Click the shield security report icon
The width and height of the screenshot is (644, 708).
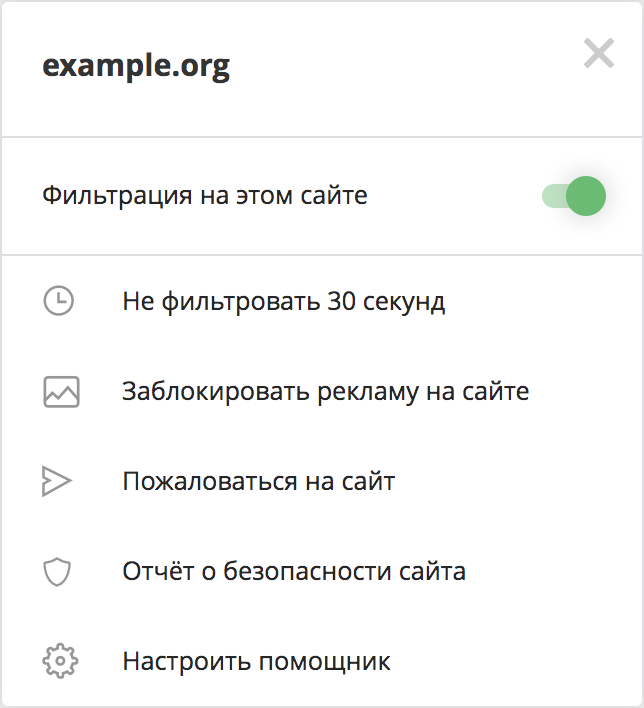pos(57,572)
